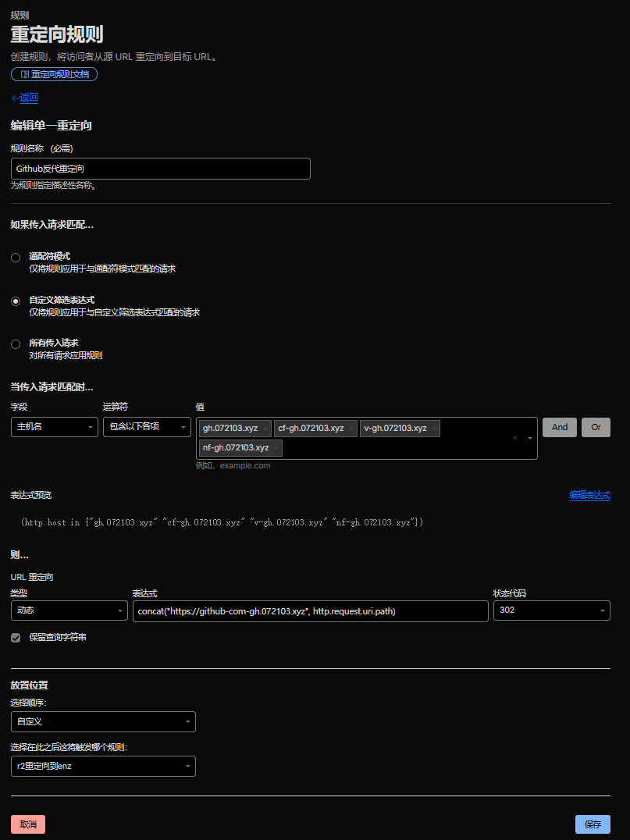This screenshot has height=840, width=630.
Task: Open the 302 status code dropdown
Action: coord(551,610)
